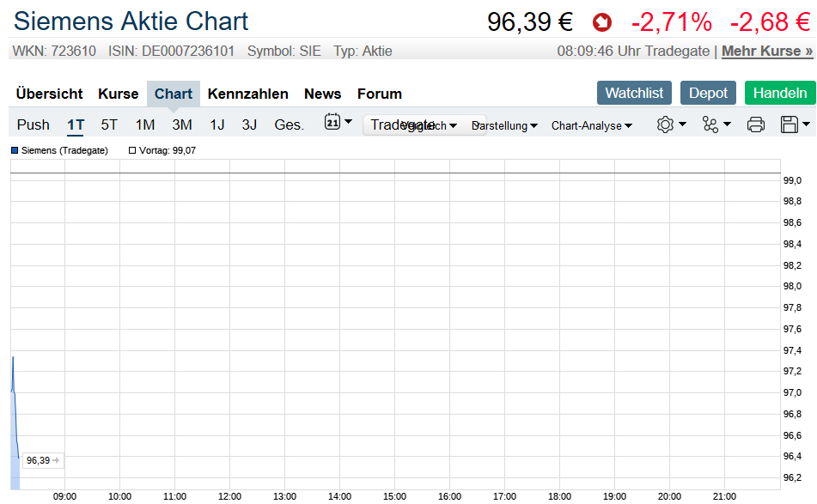Click the red down-arrow trend icon
The width and height of the screenshot is (817, 504).
click(x=602, y=22)
